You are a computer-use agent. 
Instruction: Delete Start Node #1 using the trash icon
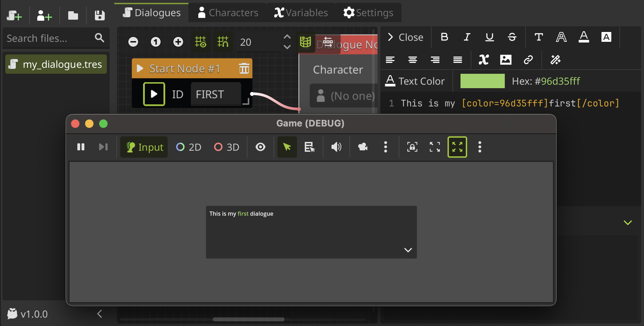pos(244,69)
